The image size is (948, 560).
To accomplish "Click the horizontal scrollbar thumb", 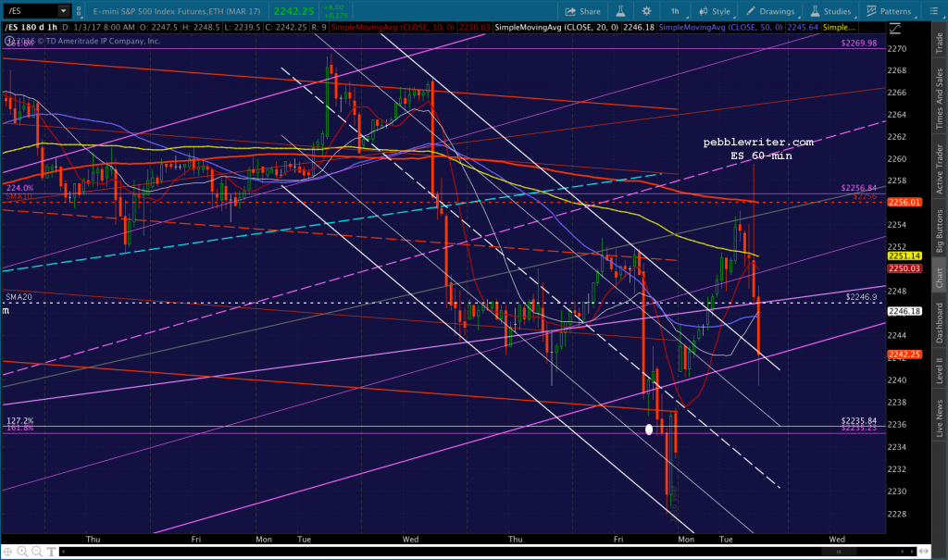I will [x=839, y=552].
